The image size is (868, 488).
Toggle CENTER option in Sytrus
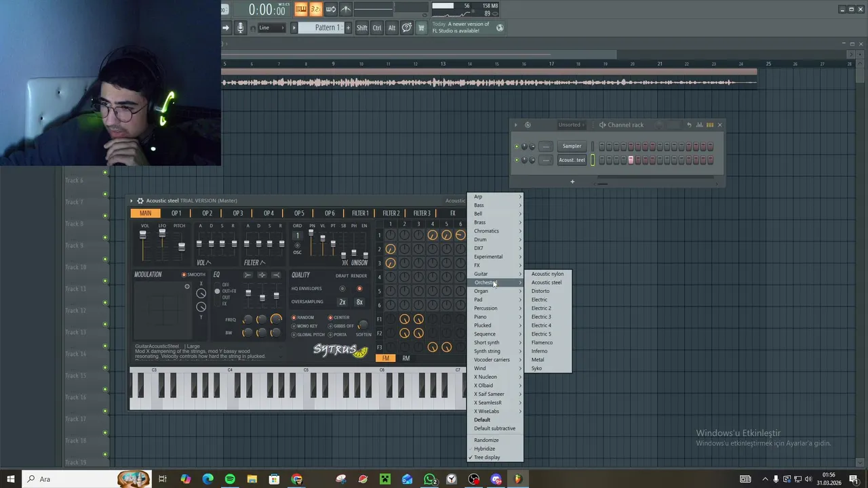[339, 317]
